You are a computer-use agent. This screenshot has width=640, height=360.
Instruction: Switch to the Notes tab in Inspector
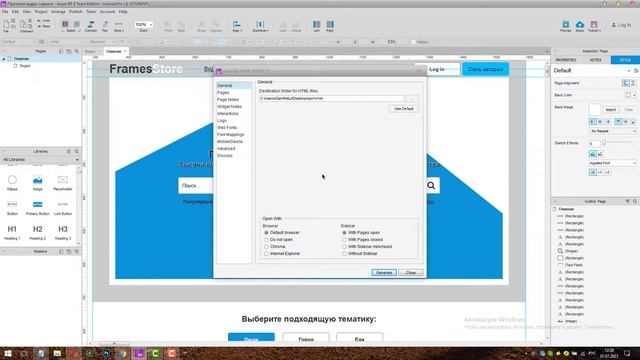coord(596,60)
